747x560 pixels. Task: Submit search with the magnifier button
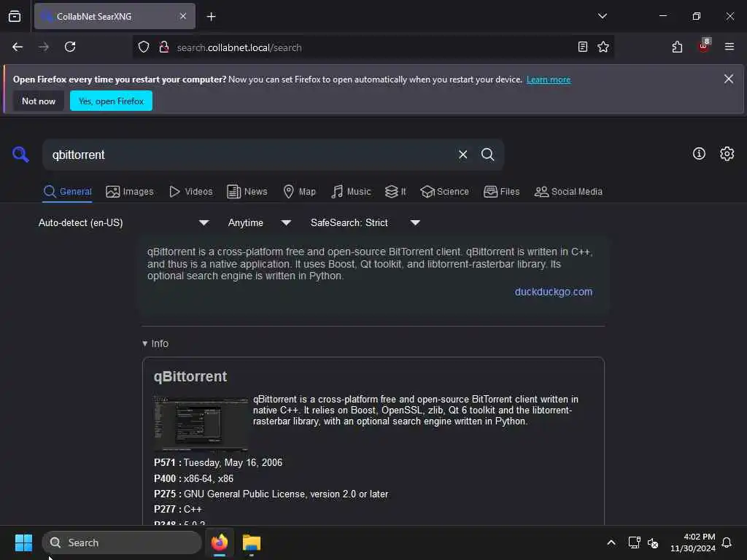click(487, 155)
